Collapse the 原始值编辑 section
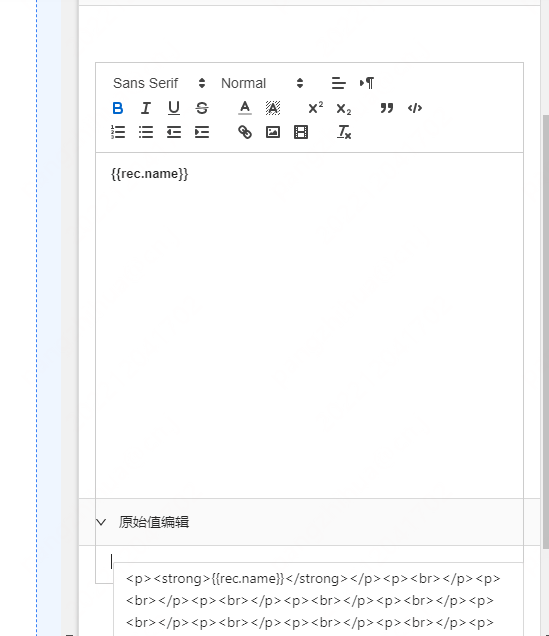This screenshot has width=549, height=636. coord(309,522)
